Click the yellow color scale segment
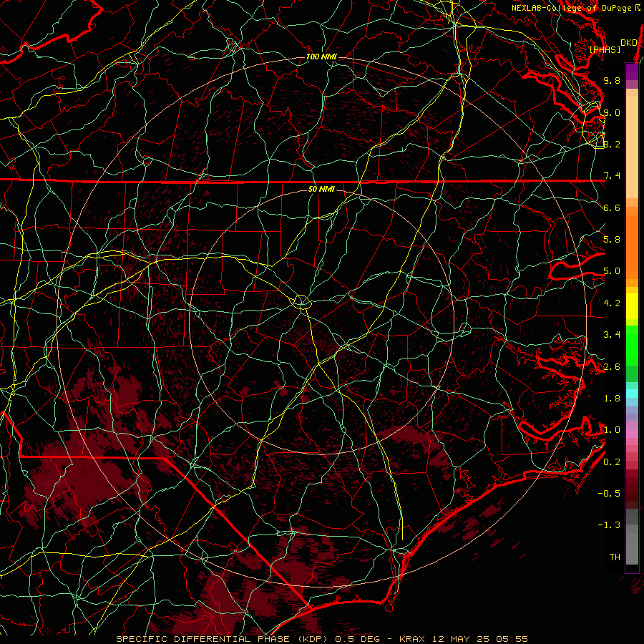This screenshot has height=644, width=644. (x=632, y=306)
